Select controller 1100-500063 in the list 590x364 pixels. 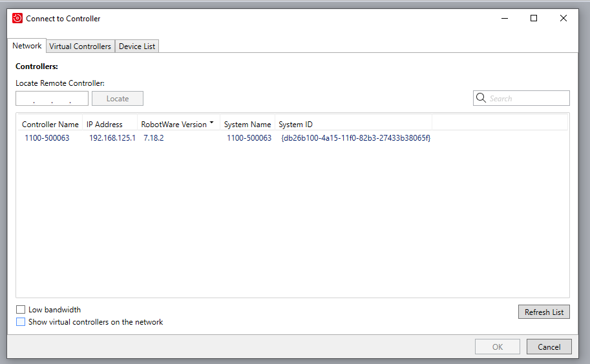[47, 138]
